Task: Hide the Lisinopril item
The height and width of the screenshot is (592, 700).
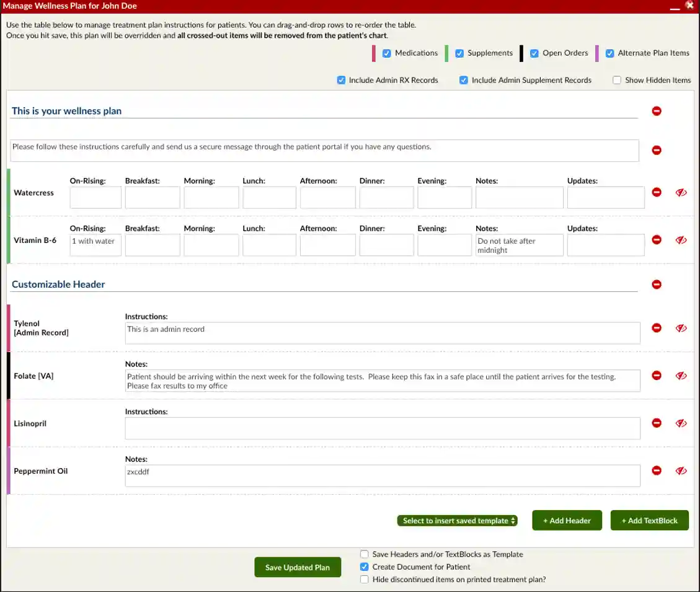Action: click(x=681, y=423)
